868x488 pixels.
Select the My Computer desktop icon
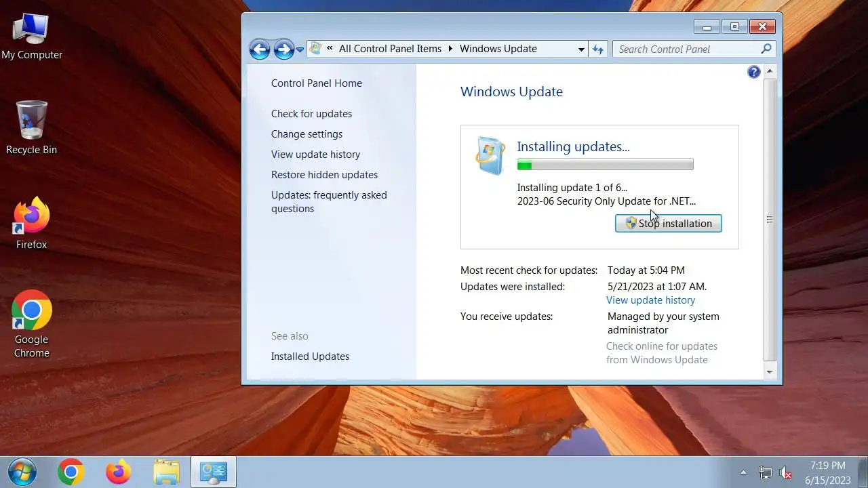click(x=32, y=36)
